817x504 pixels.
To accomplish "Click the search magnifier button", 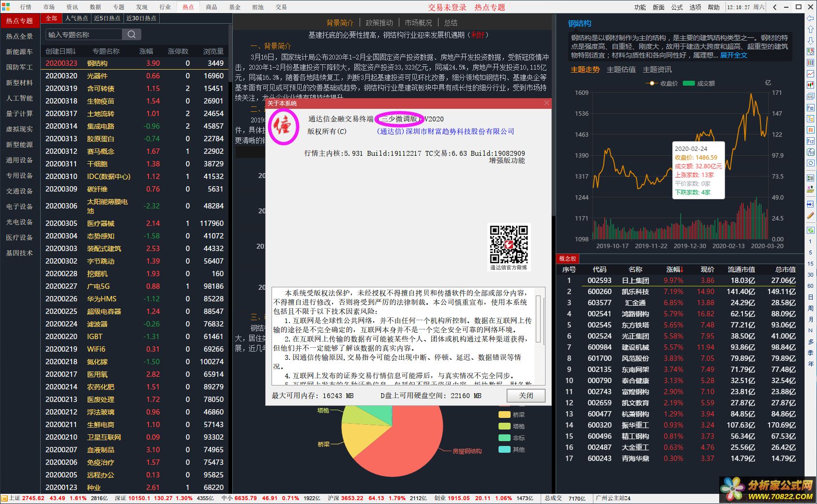I will coord(131,34).
